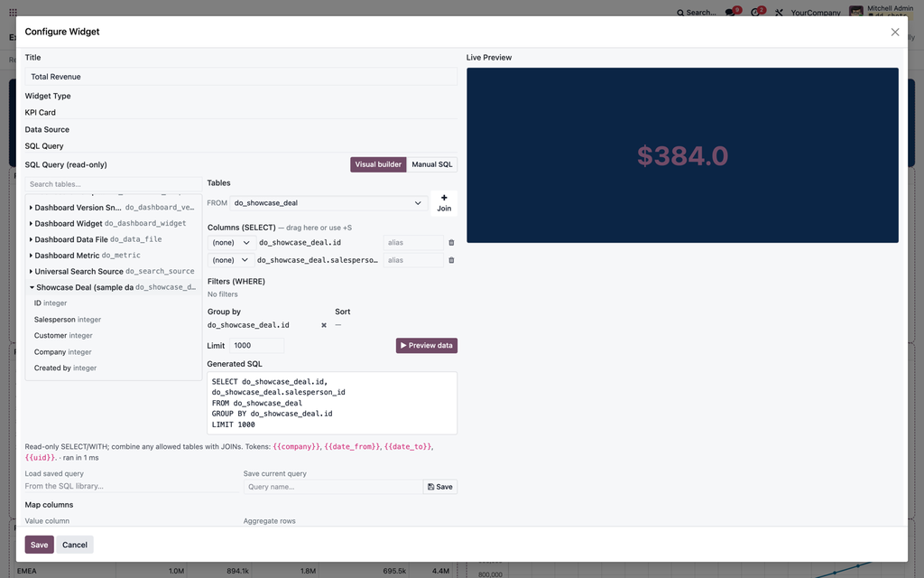The width and height of the screenshot is (924, 578).
Task: Open aggregate dropdown for do_showcase_deal.id column
Action: pyautogui.click(x=231, y=242)
